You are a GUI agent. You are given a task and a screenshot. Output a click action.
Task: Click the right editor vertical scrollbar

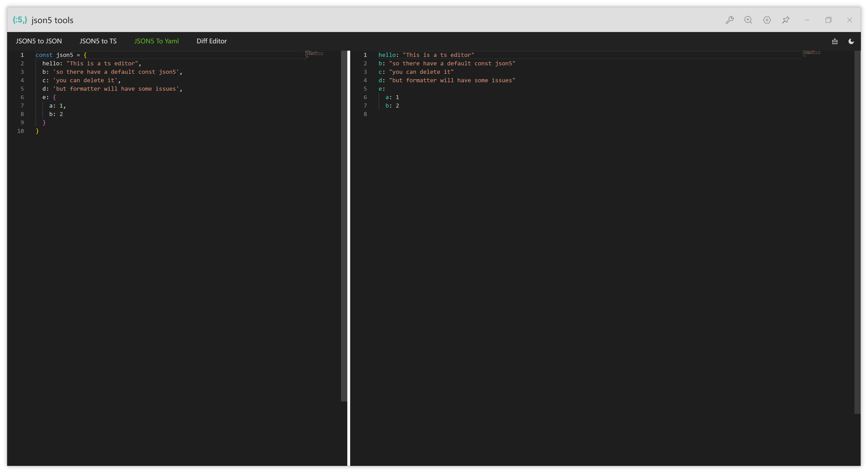(857, 232)
